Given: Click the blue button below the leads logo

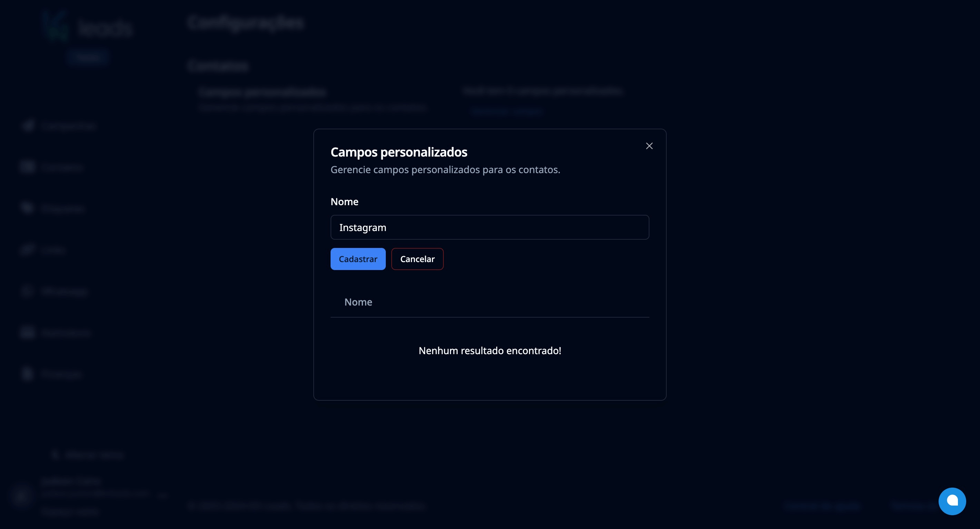Looking at the screenshot, I should (88, 57).
